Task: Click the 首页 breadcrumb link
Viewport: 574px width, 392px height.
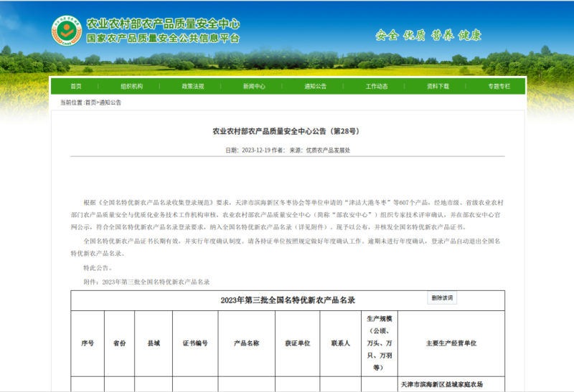Action: point(90,102)
